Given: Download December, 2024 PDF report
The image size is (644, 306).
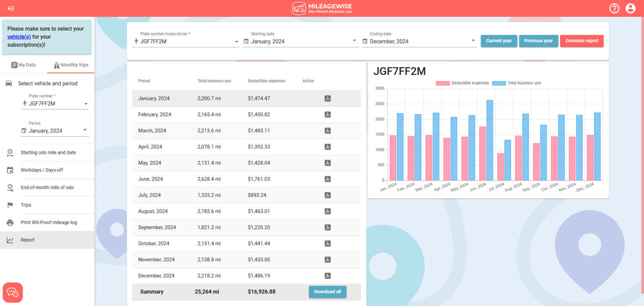Looking at the screenshot, I should (327, 276).
